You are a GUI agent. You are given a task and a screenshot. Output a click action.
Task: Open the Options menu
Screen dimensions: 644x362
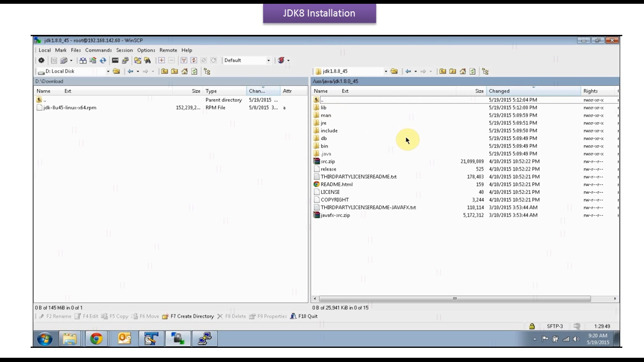(146, 50)
